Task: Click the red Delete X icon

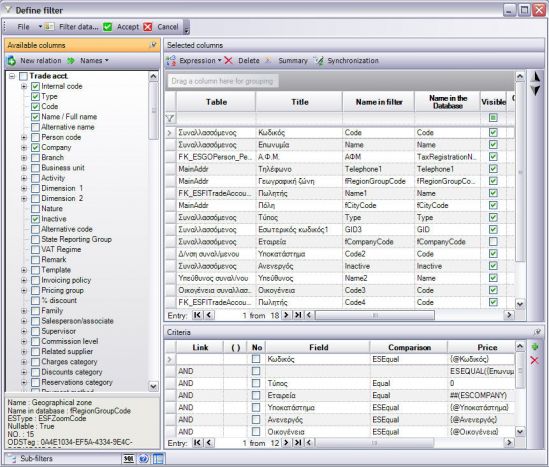Action: (x=229, y=61)
